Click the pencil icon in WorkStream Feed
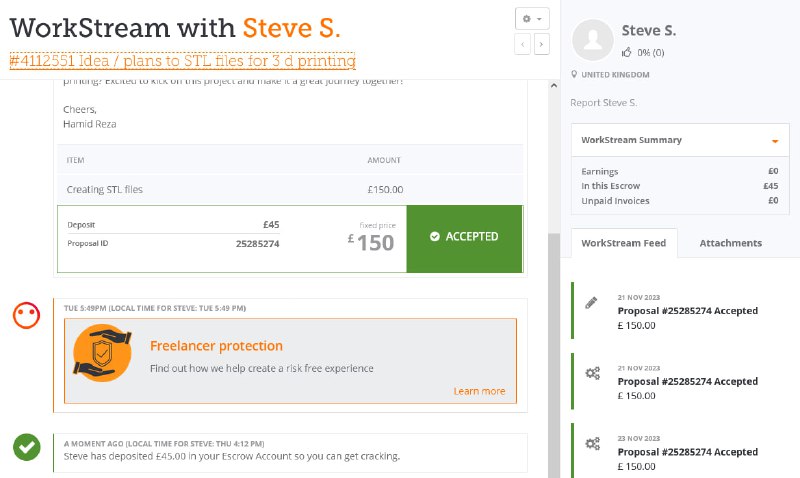Image resolution: width=800 pixels, height=478 pixels. [591, 303]
